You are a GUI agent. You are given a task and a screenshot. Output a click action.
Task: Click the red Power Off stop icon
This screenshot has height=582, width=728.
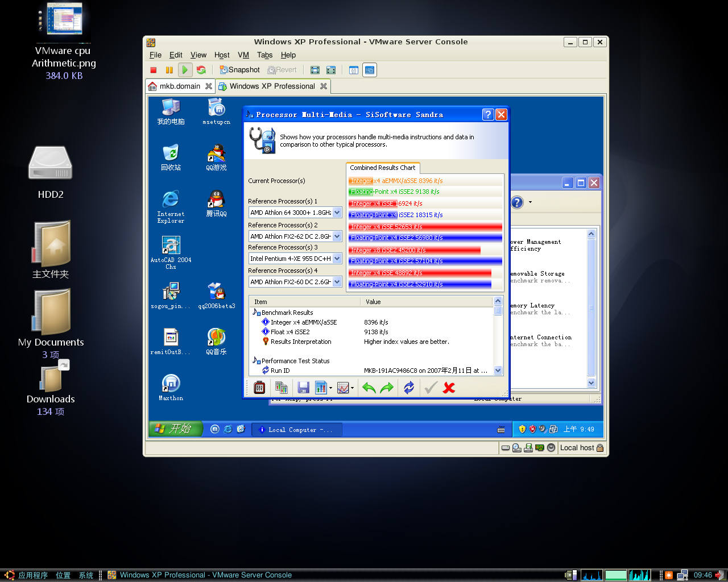coord(154,70)
